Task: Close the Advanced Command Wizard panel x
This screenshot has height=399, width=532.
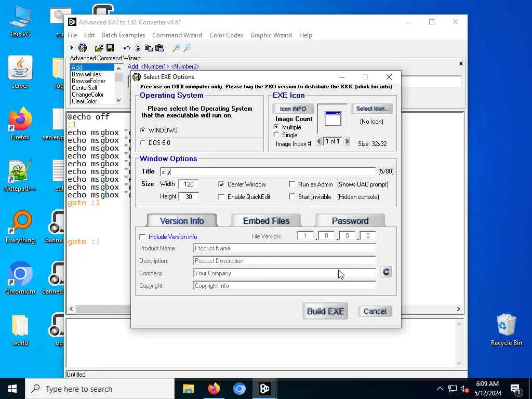Action: click(461, 63)
